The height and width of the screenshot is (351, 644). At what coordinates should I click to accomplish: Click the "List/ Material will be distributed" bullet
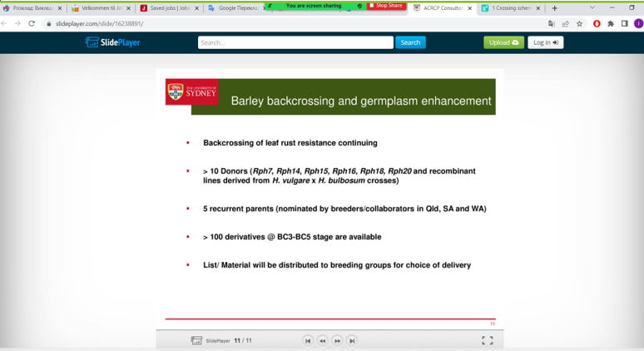point(337,265)
